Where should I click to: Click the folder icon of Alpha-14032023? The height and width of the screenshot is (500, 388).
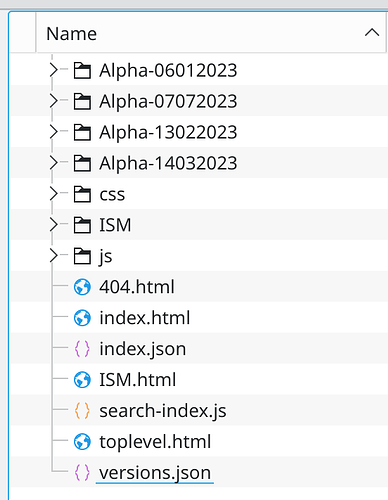[82, 163]
